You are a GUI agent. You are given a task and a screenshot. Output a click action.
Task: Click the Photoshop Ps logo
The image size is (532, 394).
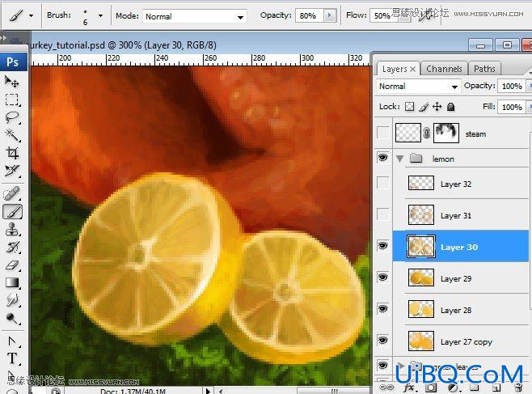coord(13,61)
